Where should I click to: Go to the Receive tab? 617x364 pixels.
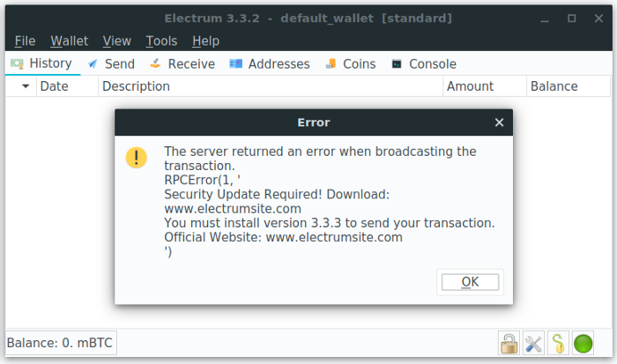(x=182, y=63)
